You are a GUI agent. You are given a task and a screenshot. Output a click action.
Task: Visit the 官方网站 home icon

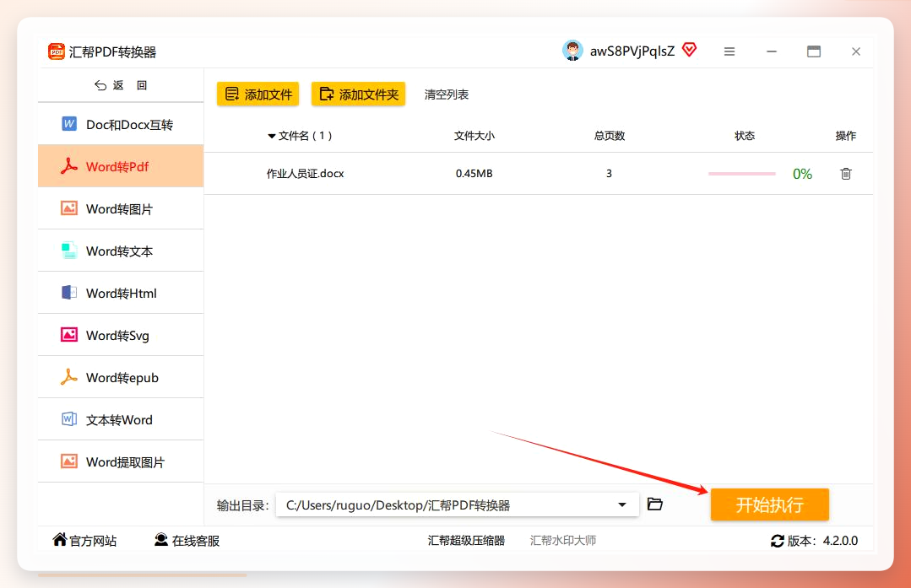click(x=59, y=540)
